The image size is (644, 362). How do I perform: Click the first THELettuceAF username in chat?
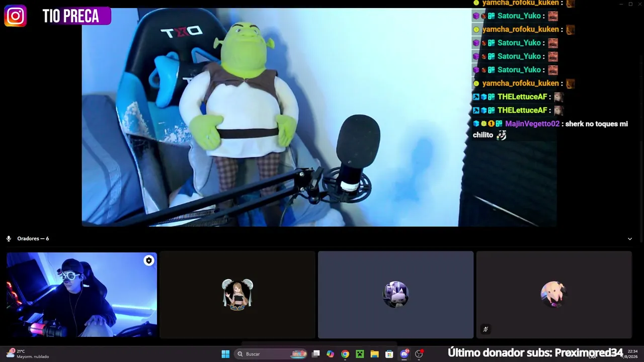point(522,97)
